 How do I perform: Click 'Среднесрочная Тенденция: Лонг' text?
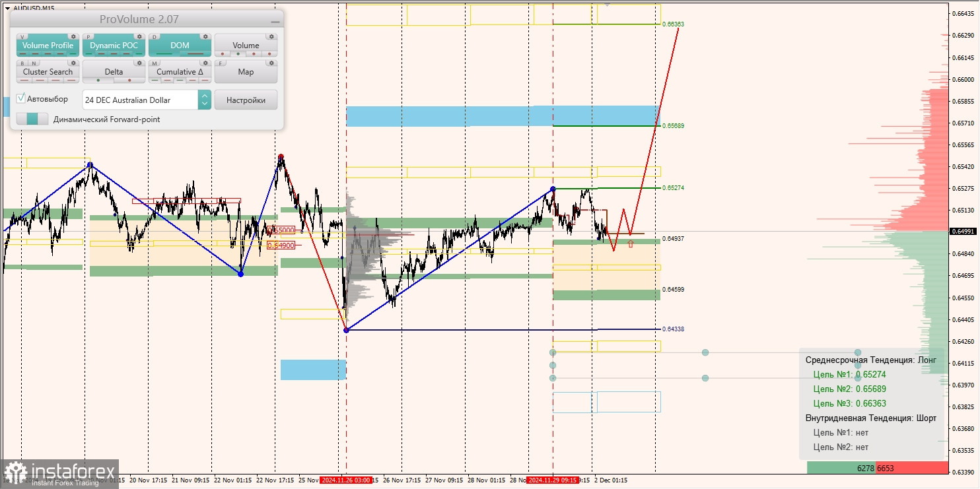[870, 360]
